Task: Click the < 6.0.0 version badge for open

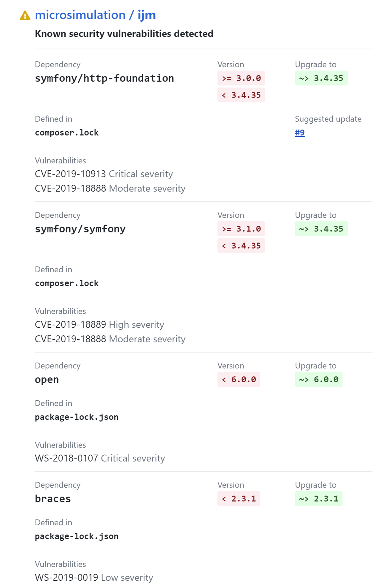Action: 238,379
